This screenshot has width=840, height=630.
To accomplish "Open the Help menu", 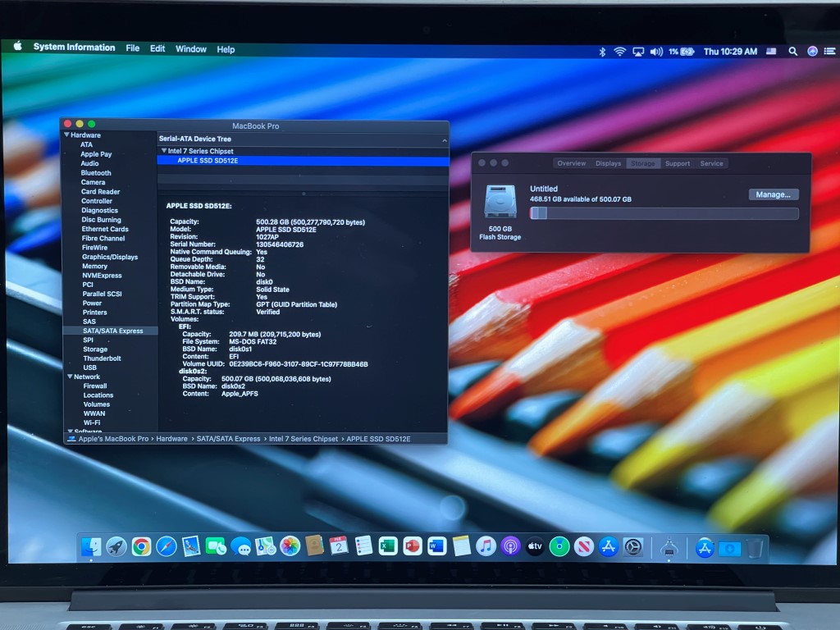I will (x=226, y=49).
